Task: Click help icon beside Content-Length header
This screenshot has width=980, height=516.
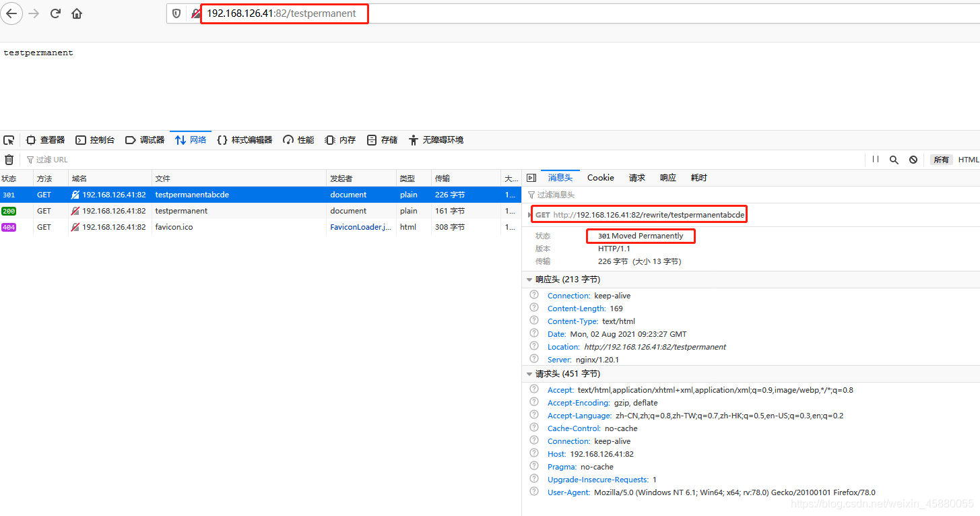Action: click(534, 308)
